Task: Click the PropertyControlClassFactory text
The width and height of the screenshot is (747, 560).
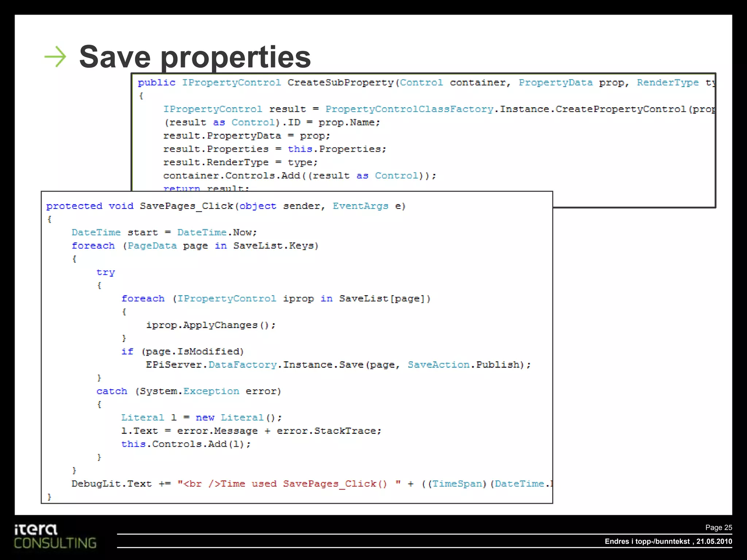Action: tap(409, 109)
